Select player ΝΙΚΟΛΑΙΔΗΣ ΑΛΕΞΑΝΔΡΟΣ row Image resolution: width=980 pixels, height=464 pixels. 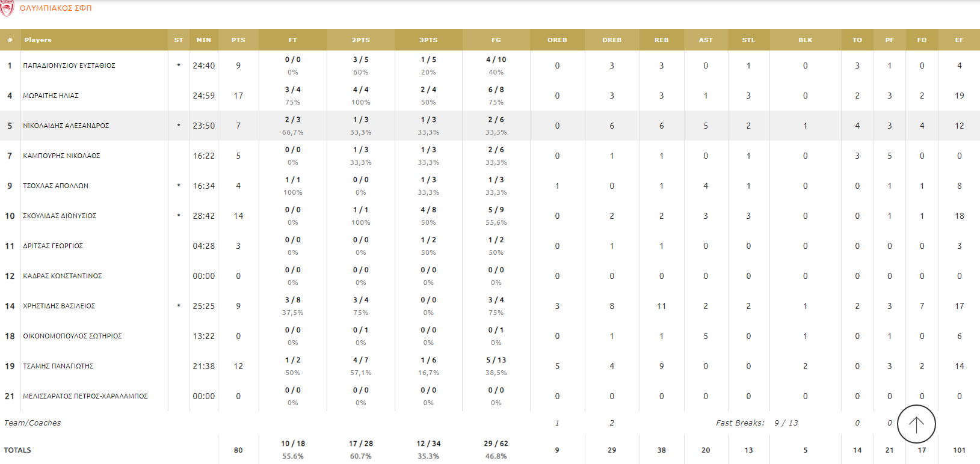66,126
